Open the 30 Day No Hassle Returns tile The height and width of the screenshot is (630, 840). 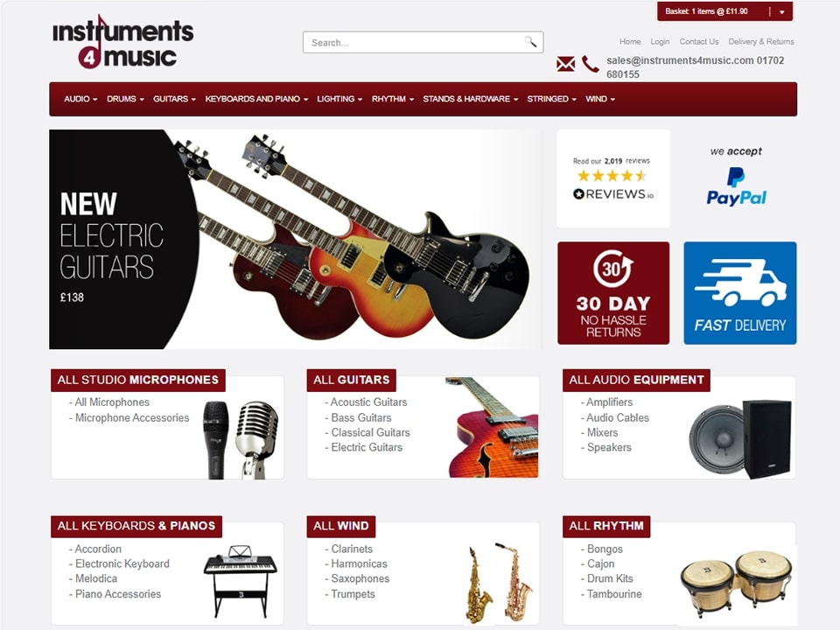(613, 293)
